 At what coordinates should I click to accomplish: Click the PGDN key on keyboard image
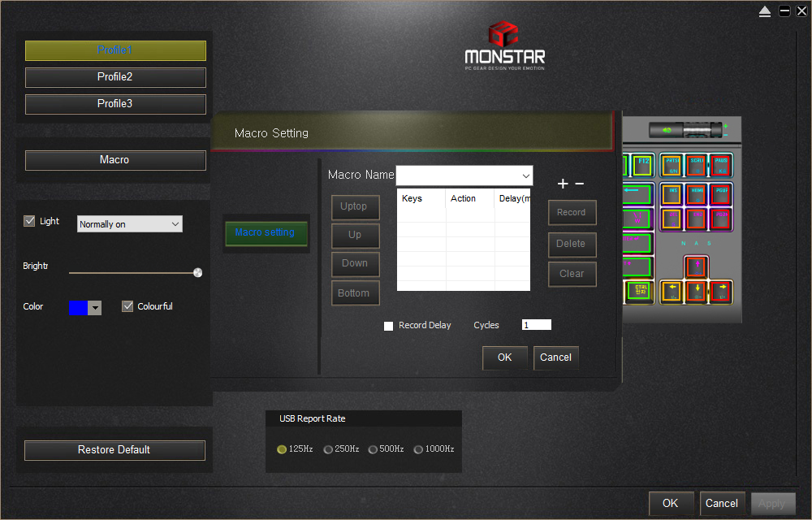[x=721, y=219]
